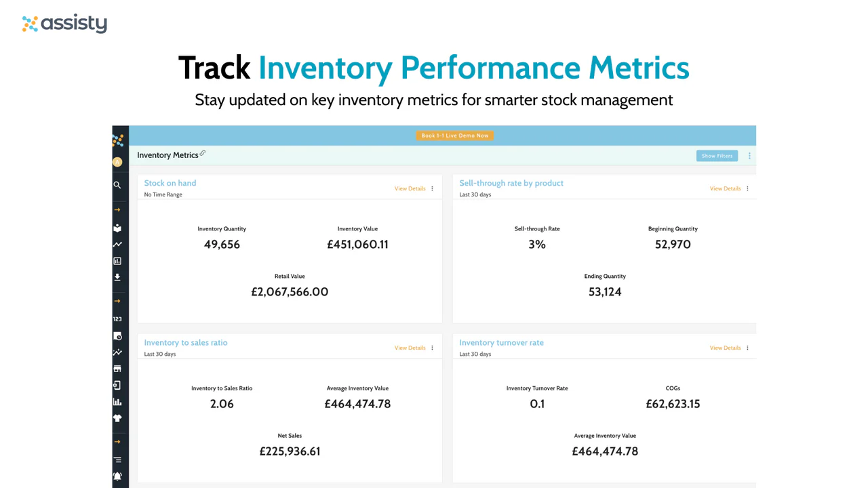The image size is (868, 488).
Task: Open the Sell-through rate by product options menu
Action: [747, 188]
